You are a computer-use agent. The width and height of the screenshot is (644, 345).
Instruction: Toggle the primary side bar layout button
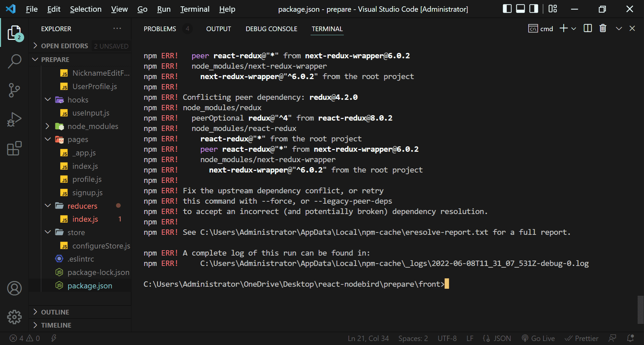(x=507, y=9)
